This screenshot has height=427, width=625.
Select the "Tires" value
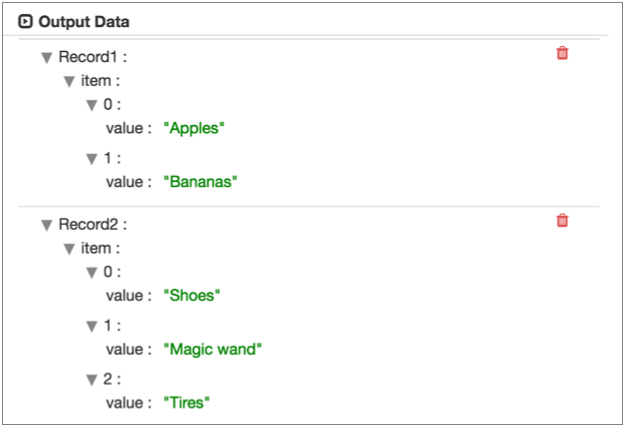click(188, 403)
